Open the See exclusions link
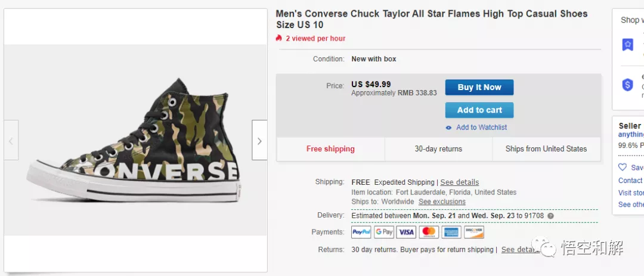This screenshot has width=644, height=276. (x=442, y=202)
